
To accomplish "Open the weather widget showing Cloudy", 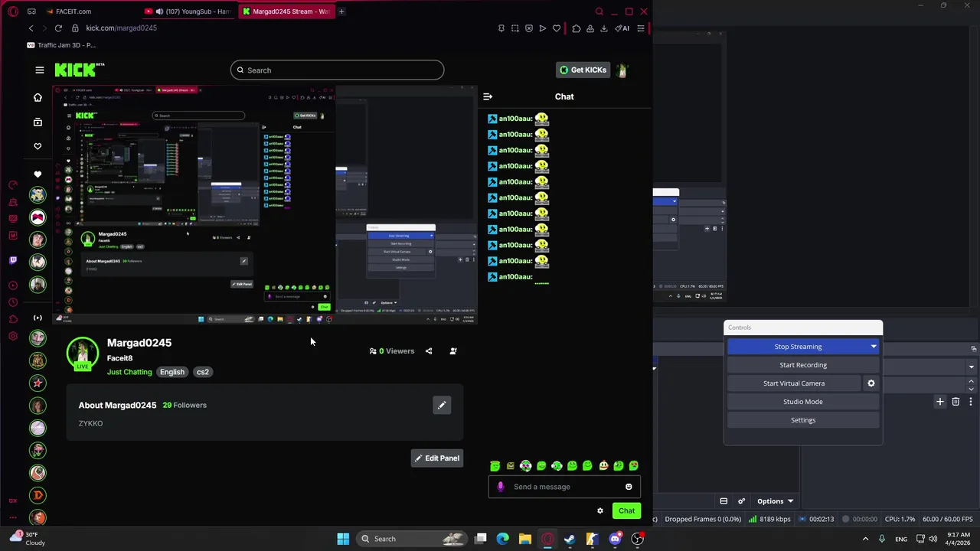I will pyautogui.click(x=28, y=539).
